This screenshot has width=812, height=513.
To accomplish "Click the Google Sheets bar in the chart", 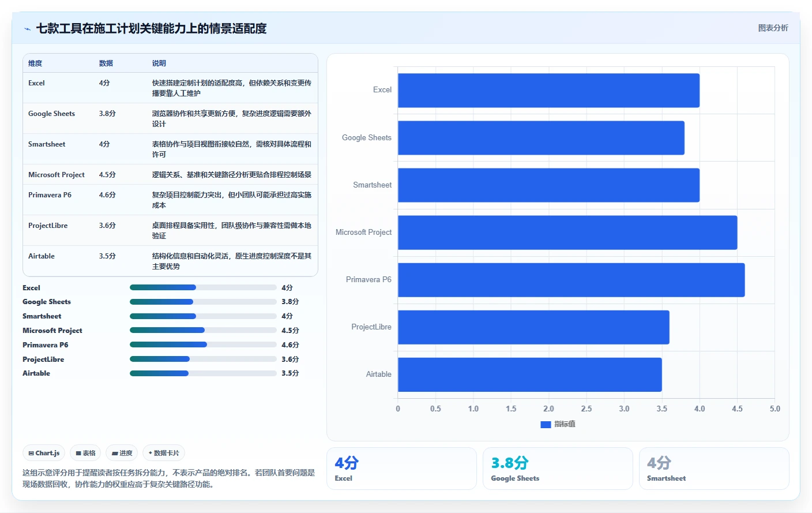I will [x=541, y=138].
